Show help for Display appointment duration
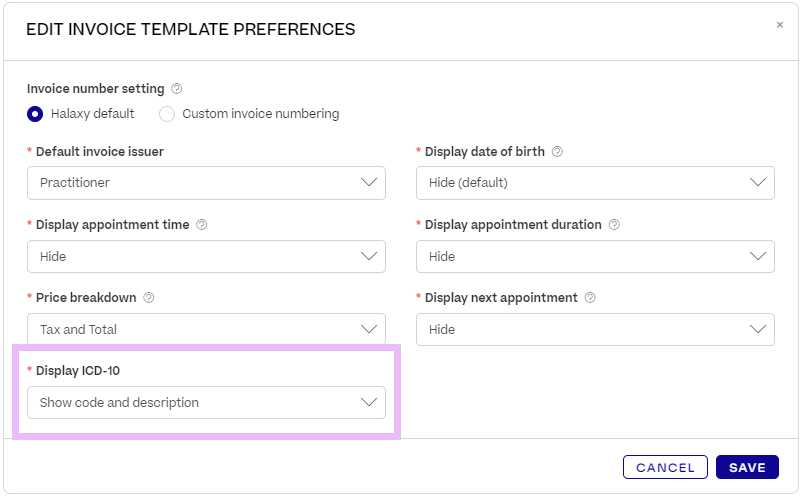Image resolution: width=803 pixels, height=496 pixels. [x=614, y=225]
